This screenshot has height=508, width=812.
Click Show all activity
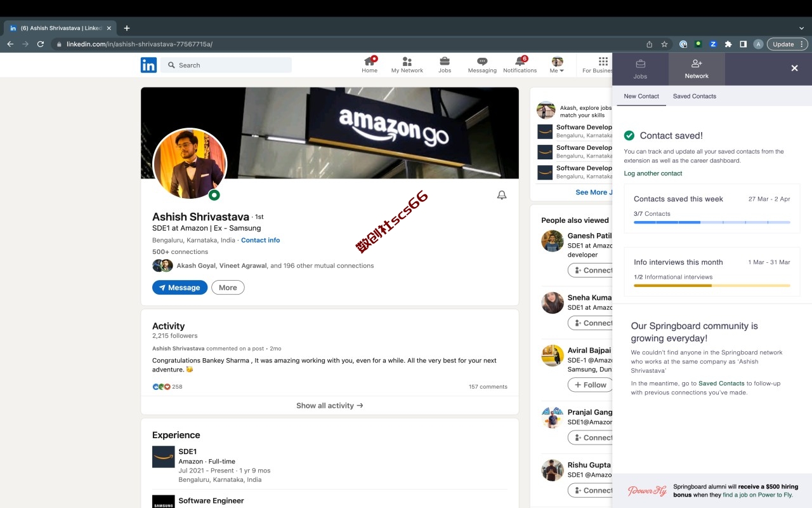(x=330, y=405)
